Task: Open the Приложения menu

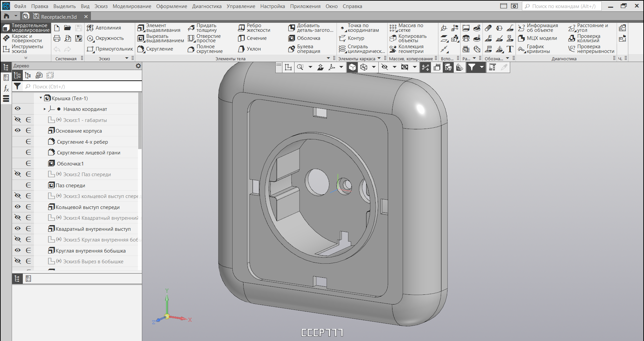Action: [305, 6]
